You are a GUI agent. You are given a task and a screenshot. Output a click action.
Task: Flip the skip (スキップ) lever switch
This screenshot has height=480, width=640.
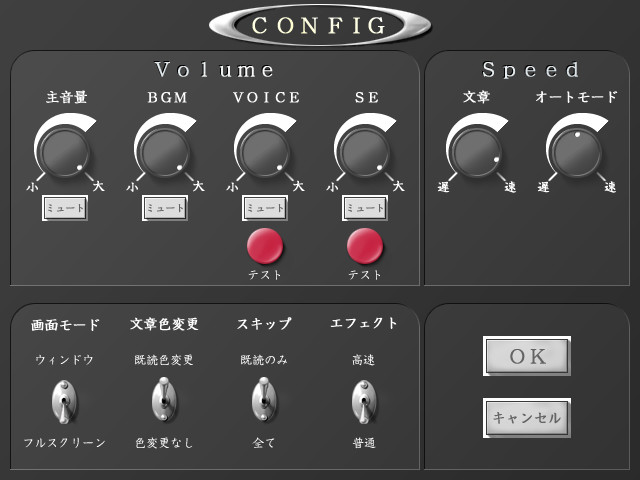point(264,401)
